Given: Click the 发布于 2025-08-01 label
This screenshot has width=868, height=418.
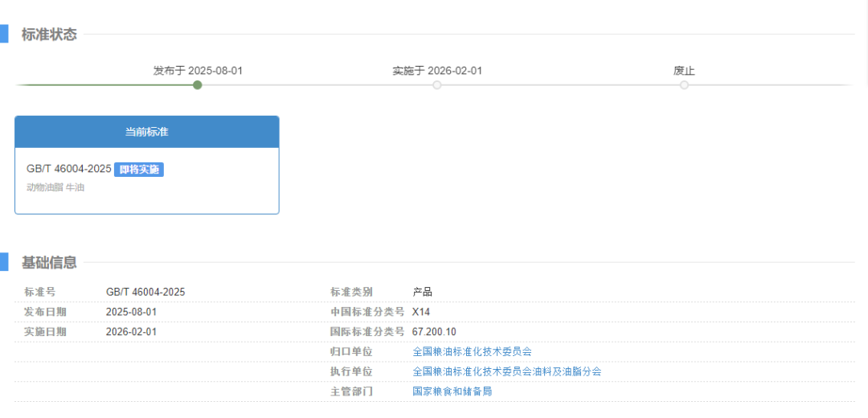Looking at the screenshot, I should click(x=198, y=71).
